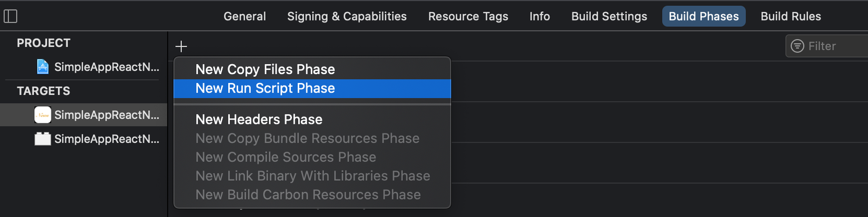Click the test bundle target icon
The image size is (868, 217).
[43, 139]
